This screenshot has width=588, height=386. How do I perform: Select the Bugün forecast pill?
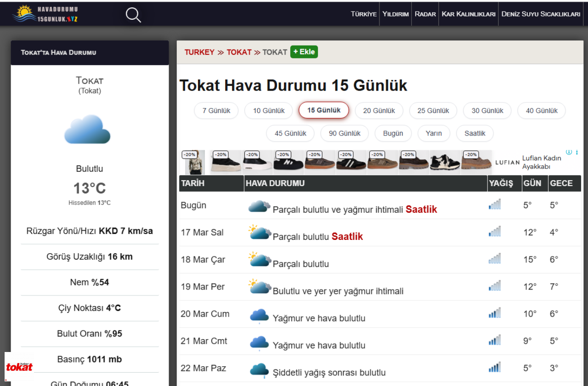393,133
